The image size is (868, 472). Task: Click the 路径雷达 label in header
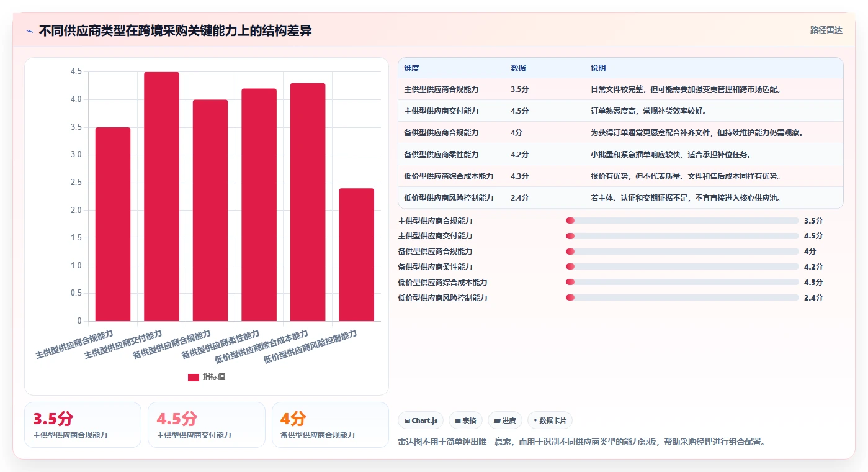pos(826,30)
